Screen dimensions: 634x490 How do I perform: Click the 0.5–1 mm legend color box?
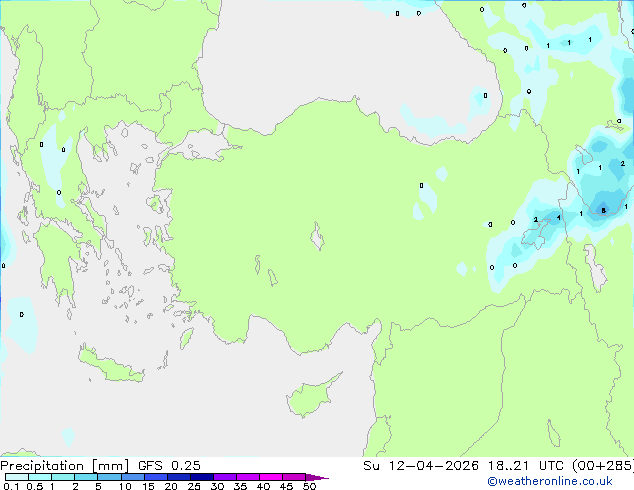point(40,477)
